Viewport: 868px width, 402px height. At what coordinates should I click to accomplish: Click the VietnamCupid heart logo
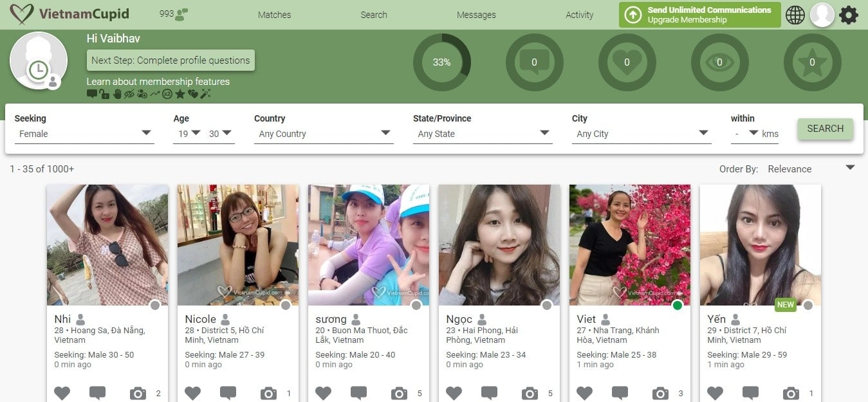pos(22,14)
